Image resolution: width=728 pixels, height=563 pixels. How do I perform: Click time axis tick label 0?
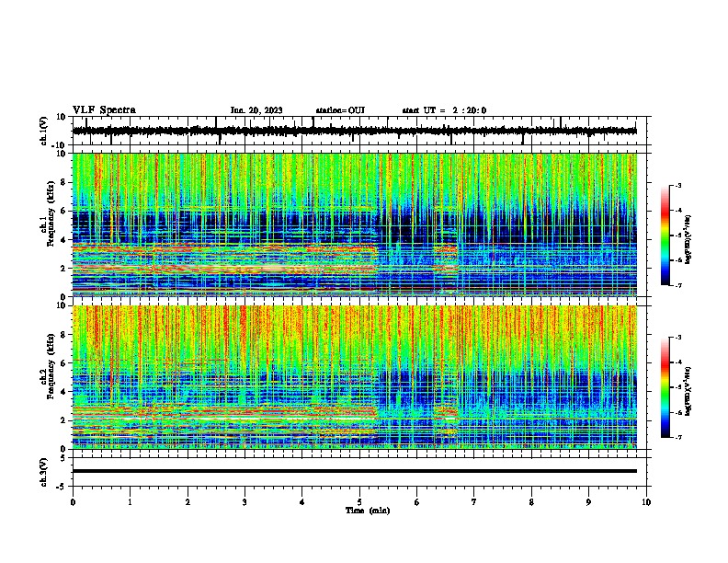point(73,502)
